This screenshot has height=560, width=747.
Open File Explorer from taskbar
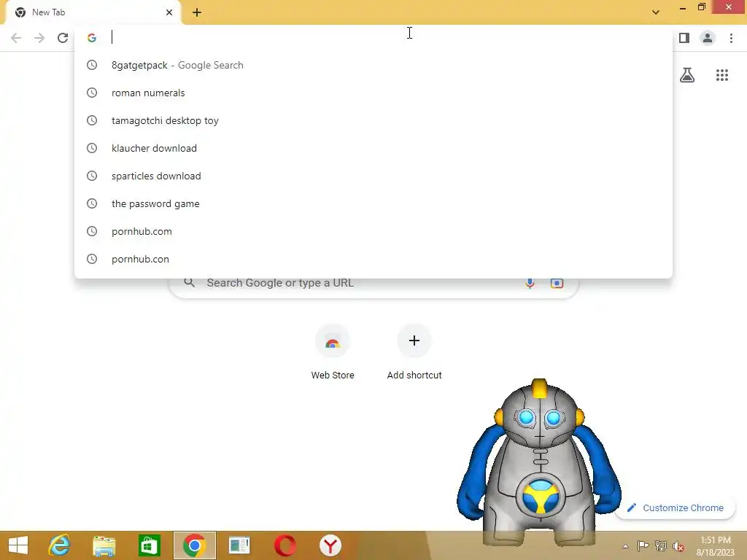point(104,545)
